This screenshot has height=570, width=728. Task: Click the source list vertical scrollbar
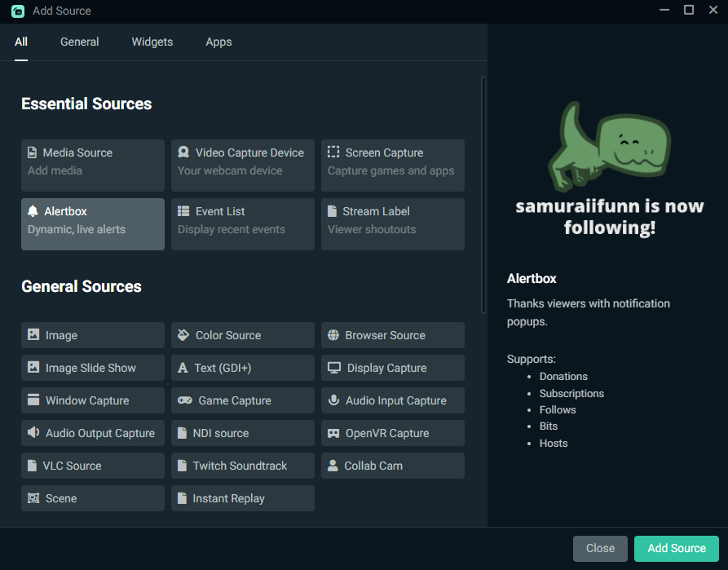coord(483,195)
